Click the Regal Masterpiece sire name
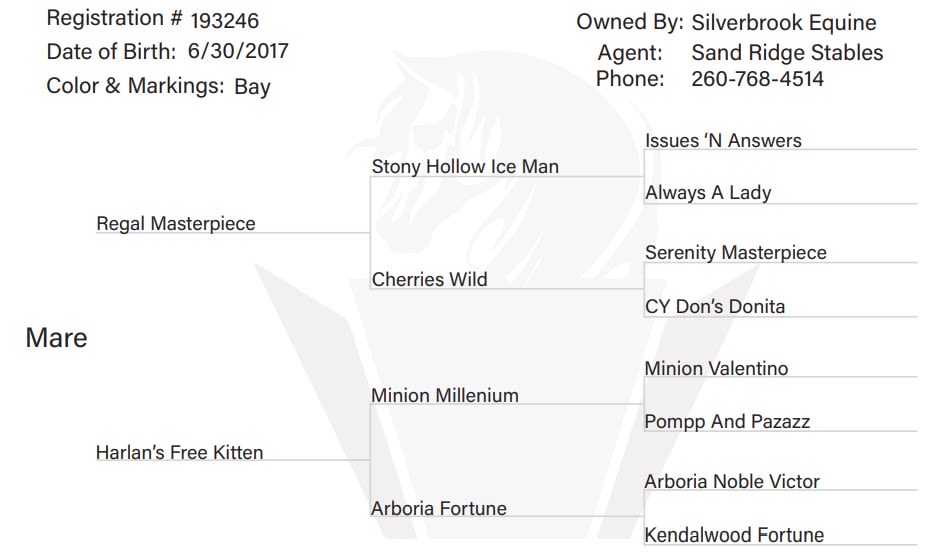This screenshot has width=947, height=557. click(x=176, y=224)
